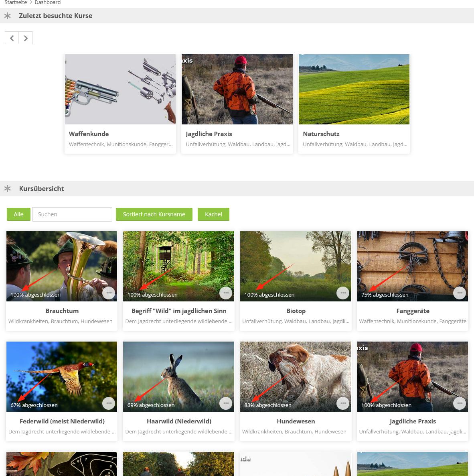Click the Naturschutz green hills thumbnail in recent courses
The height and width of the screenshot is (476, 474).
point(354,89)
